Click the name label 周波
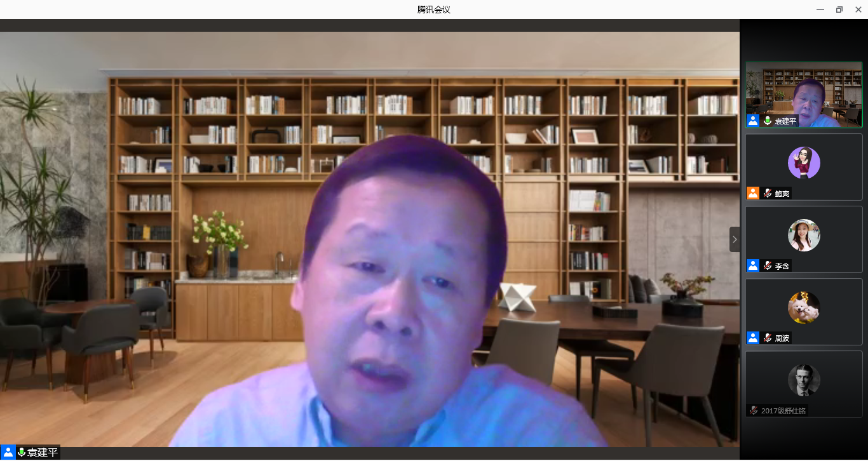Image resolution: width=868 pixels, height=461 pixels. tap(782, 338)
